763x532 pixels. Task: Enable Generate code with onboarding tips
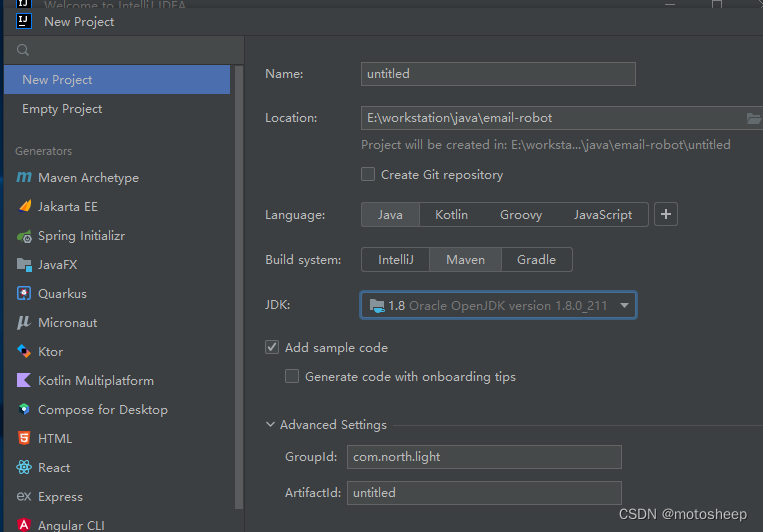click(x=292, y=376)
